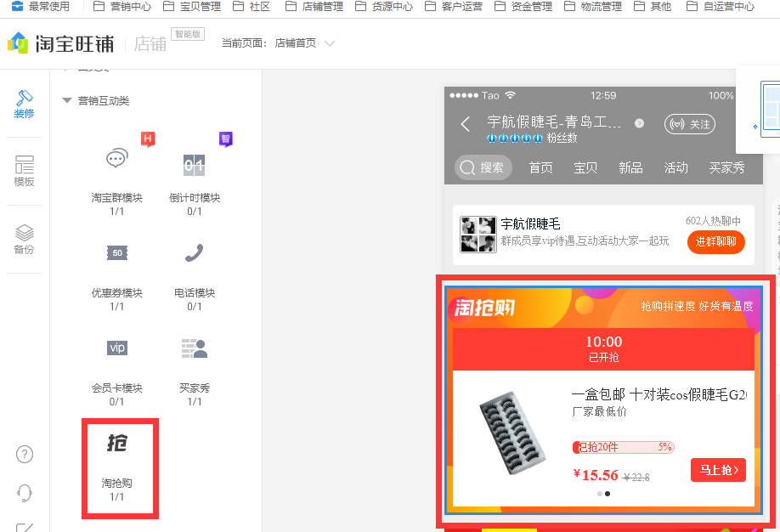780x532 pixels.
Task: Toggle the 关注 follow button
Action: click(x=690, y=124)
